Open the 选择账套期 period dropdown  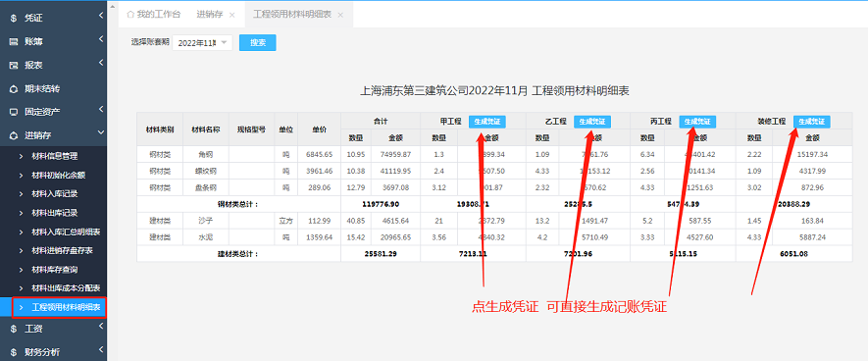click(203, 42)
